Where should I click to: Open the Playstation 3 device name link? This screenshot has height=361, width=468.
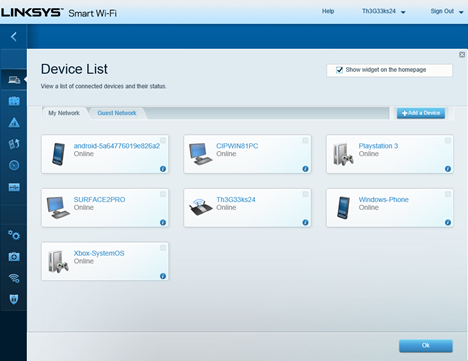tap(378, 146)
